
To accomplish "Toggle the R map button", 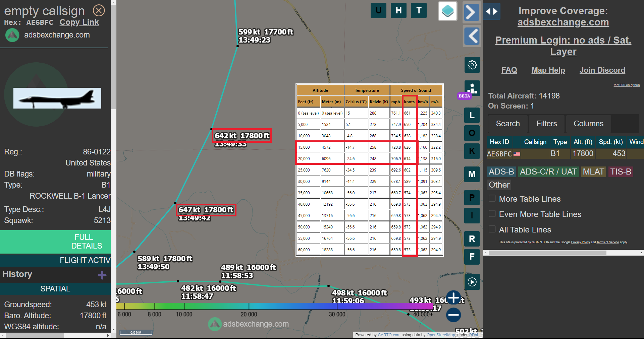I will click(x=472, y=239).
